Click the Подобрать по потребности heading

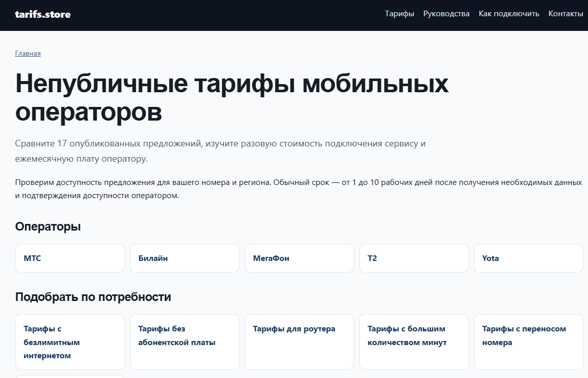[93, 297]
